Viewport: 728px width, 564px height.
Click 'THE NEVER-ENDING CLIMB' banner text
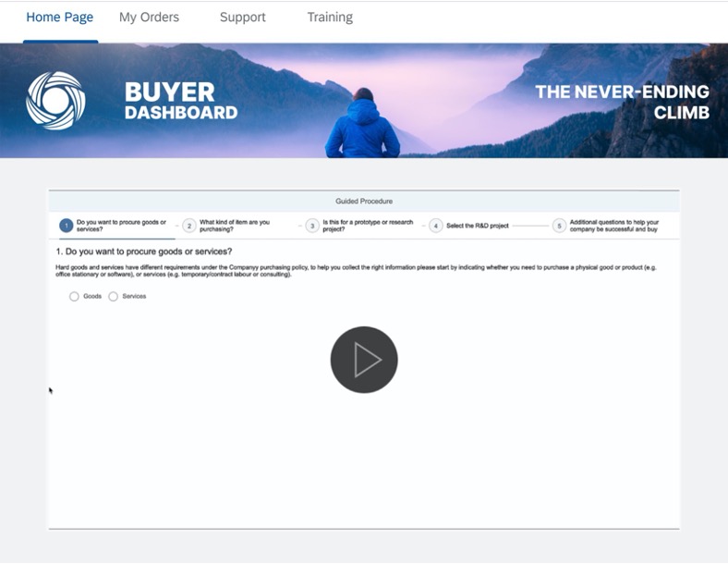pos(622,102)
